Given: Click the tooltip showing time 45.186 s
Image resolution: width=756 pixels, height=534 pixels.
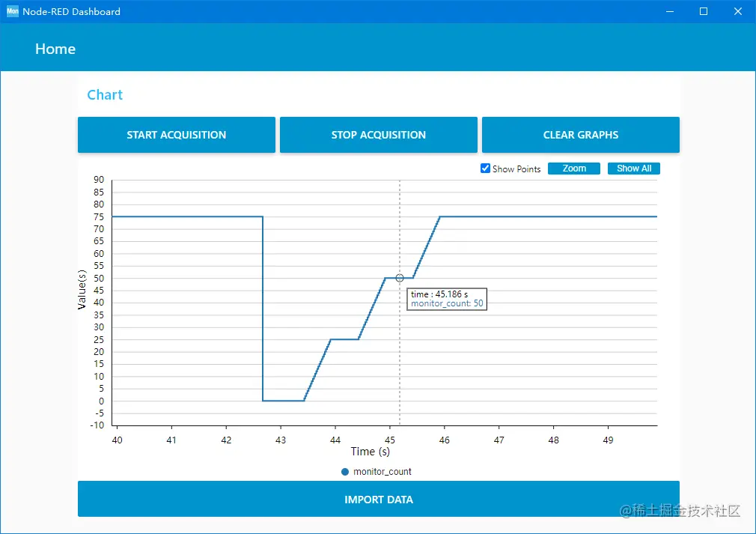Looking at the screenshot, I should 447,299.
